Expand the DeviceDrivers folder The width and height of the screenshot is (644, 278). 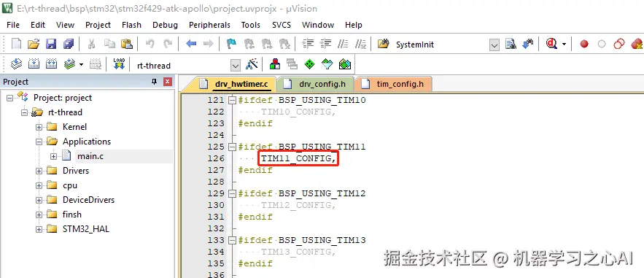click(39, 200)
